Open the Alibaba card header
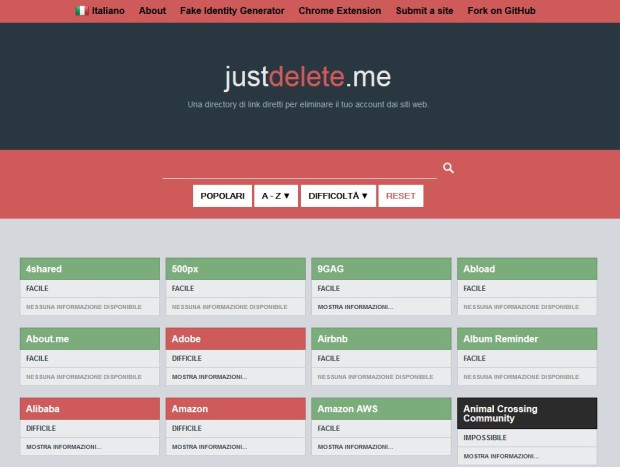The width and height of the screenshot is (620, 467). point(90,409)
